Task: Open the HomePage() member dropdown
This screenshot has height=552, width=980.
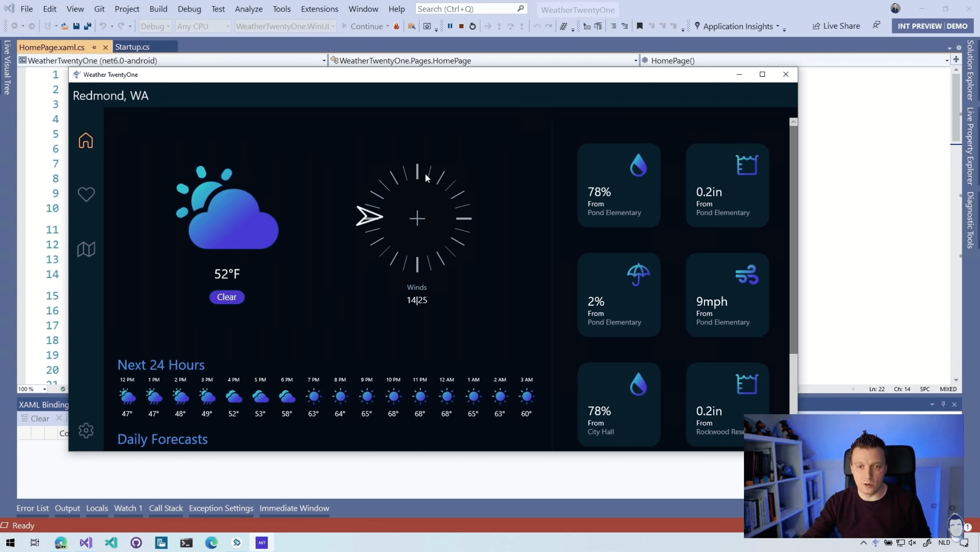Action: (795, 60)
